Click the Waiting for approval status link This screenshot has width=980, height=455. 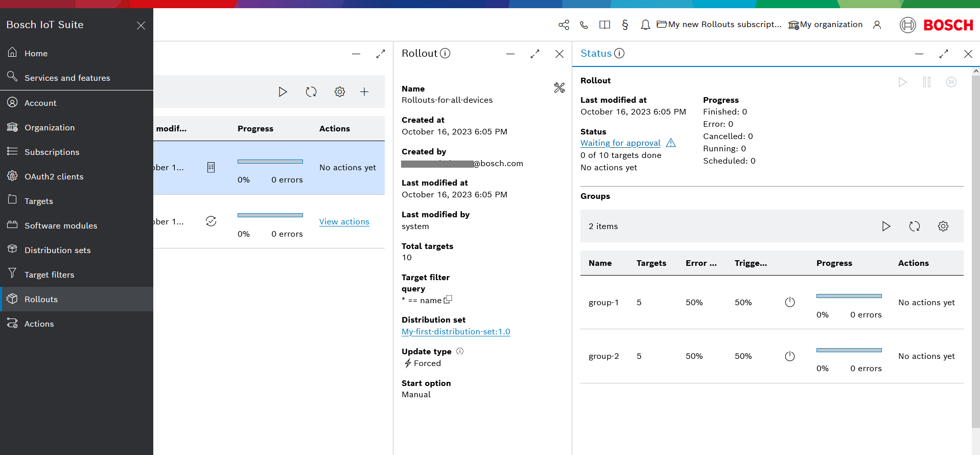[x=620, y=143]
